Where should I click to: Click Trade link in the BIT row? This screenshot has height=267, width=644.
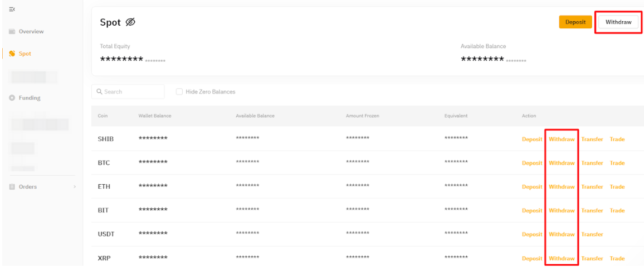(617, 211)
